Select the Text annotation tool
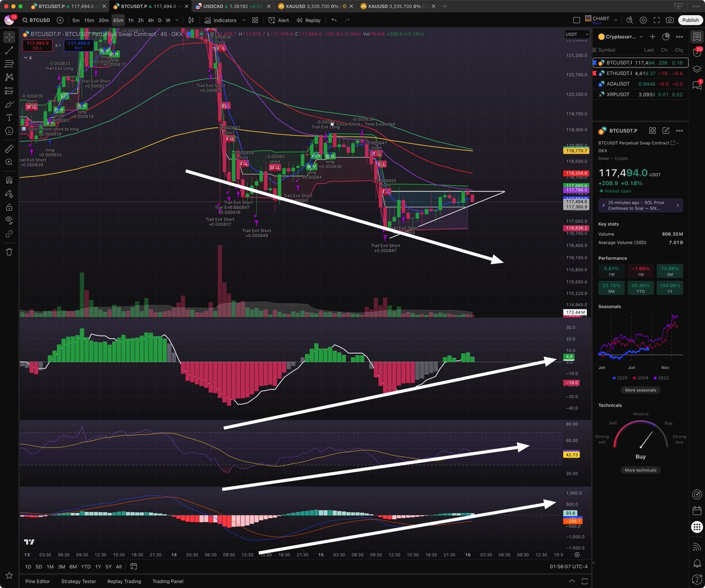Image resolution: width=705 pixels, height=588 pixels. [x=9, y=117]
